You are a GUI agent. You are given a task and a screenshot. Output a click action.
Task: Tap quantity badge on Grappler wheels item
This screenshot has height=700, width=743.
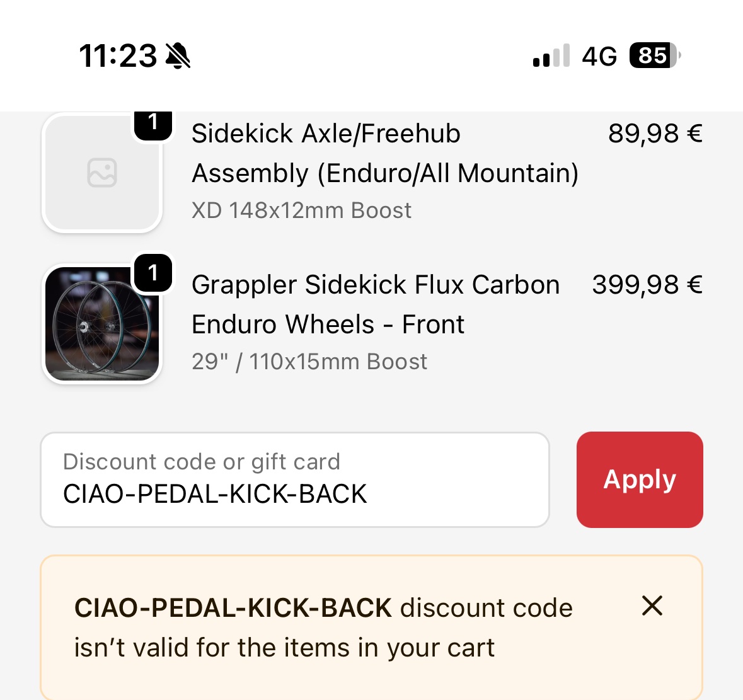[x=153, y=273]
